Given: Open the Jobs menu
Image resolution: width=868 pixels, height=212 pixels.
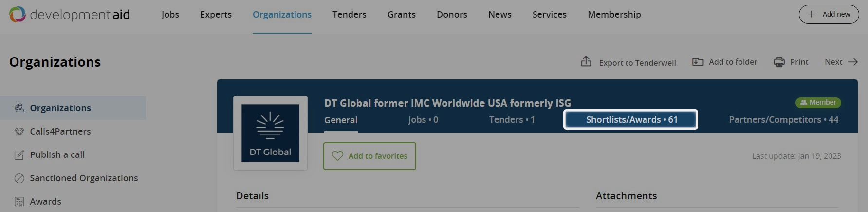Looking at the screenshot, I should [170, 15].
